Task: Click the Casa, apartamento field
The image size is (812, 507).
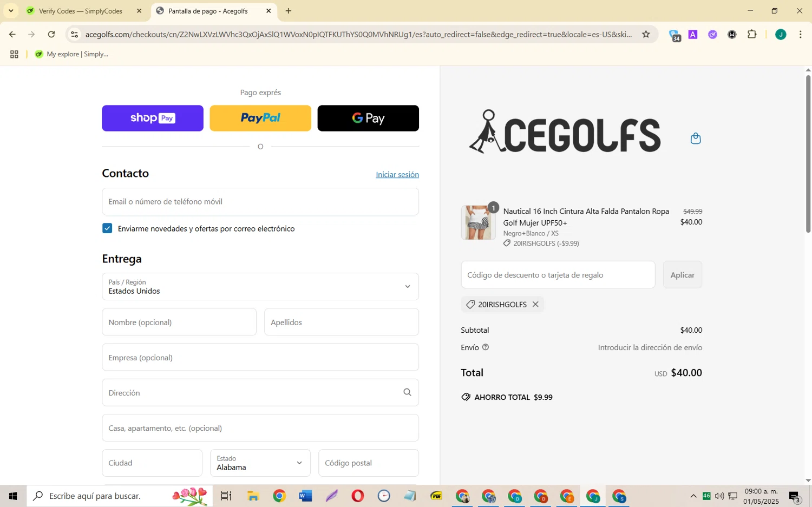Action: click(260, 427)
